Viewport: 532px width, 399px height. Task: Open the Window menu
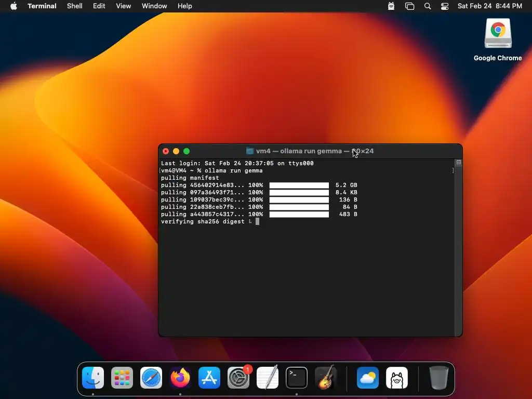point(154,6)
